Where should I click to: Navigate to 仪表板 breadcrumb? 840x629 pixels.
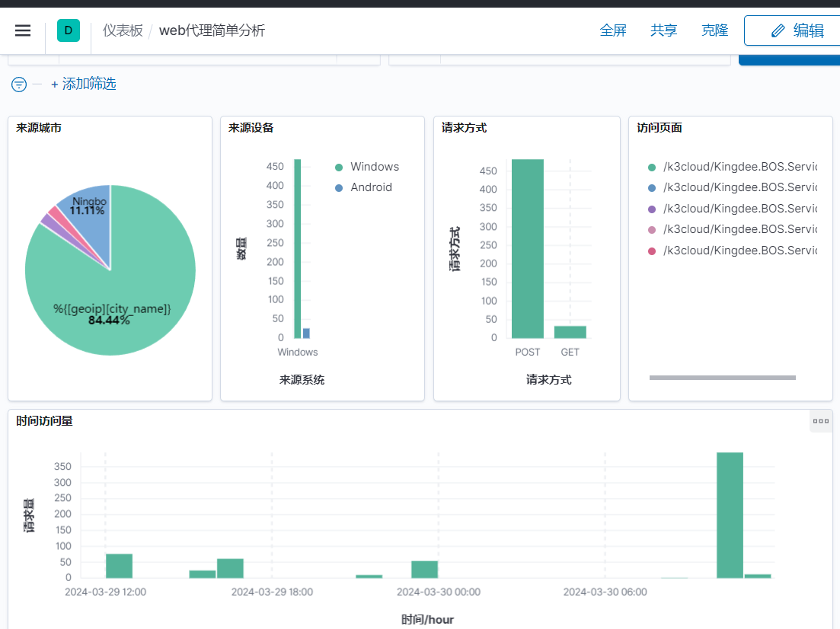(123, 30)
